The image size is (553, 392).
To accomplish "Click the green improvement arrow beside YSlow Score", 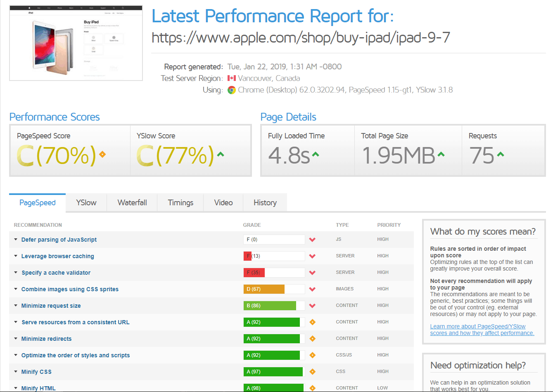I will coord(221,154).
